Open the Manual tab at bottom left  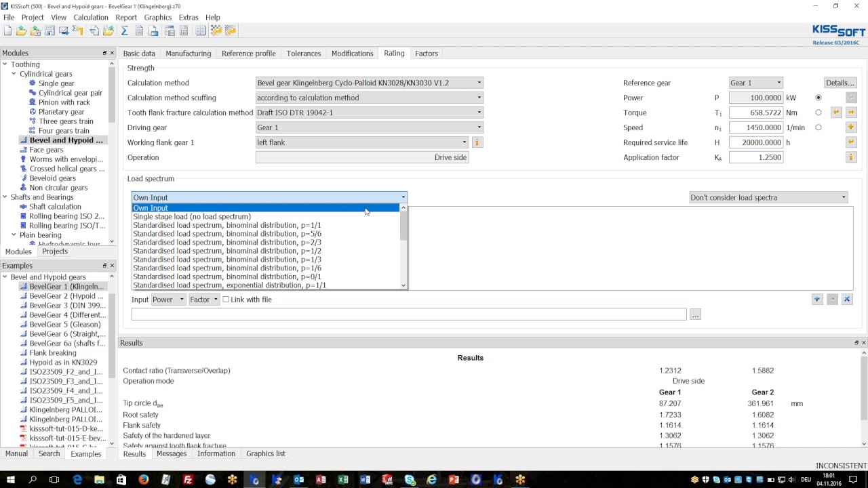(17, 453)
